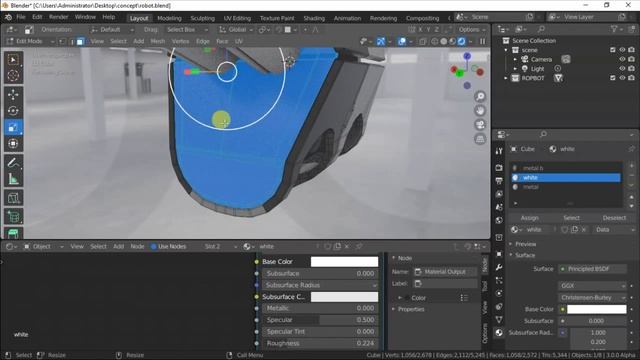
Task: Disable Light object in renders
Action: click(631, 69)
